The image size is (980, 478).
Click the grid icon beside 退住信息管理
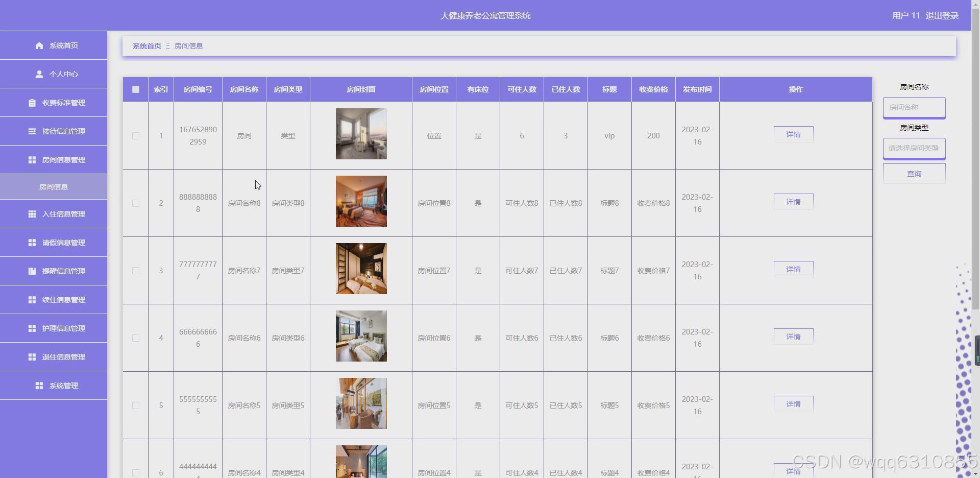(32, 357)
